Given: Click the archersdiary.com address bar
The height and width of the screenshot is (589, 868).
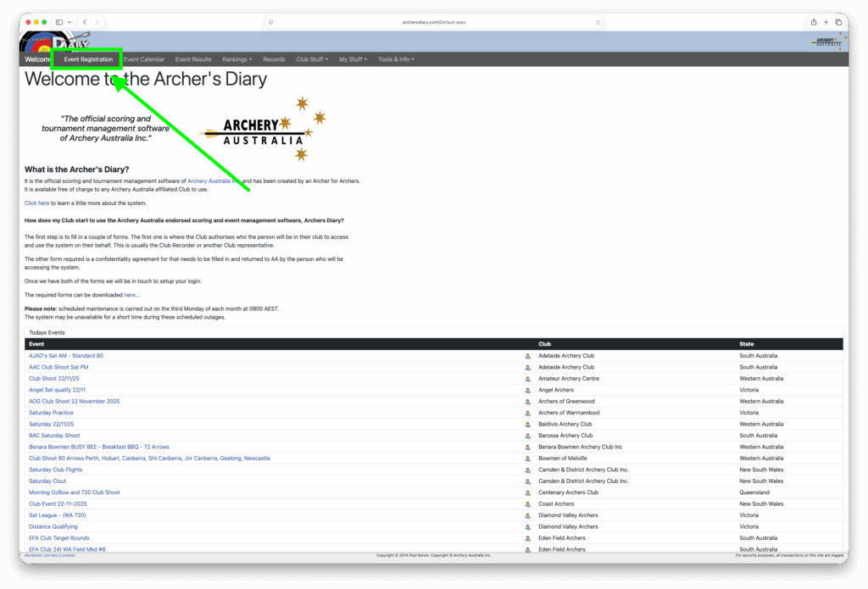Looking at the screenshot, I should 434,22.
